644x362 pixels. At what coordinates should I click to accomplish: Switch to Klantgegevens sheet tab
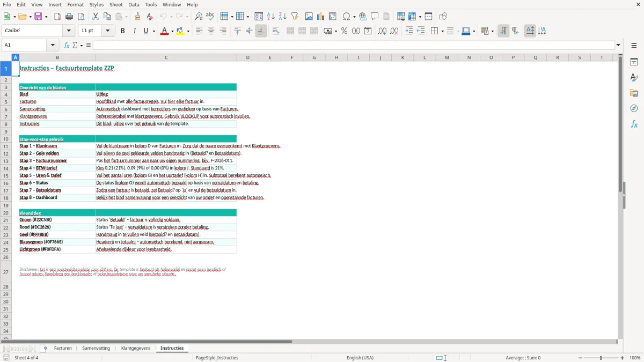click(x=136, y=349)
